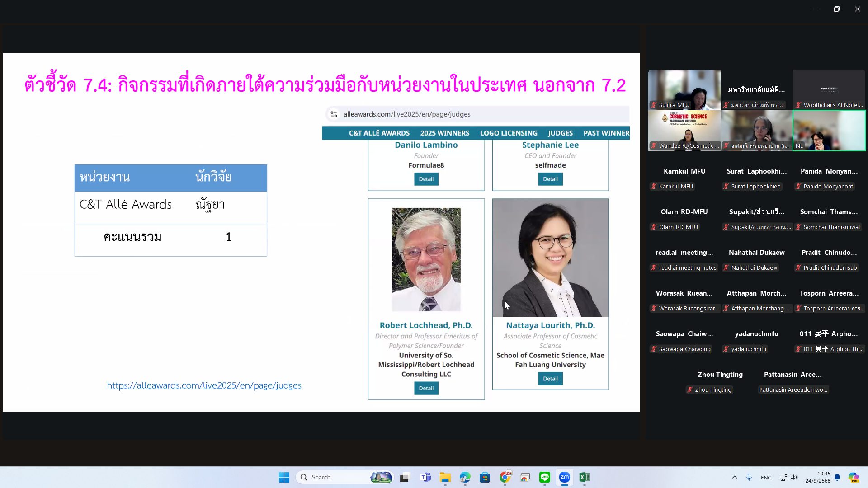
Task: Open the date and time flyout
Action: [817, 477]
